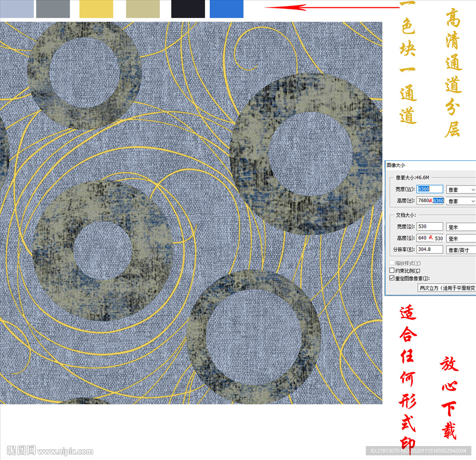Screen dimensions: 476x460
Task: Uncheck the 重定图像像素 checkbox
Action: coord(392,278)
